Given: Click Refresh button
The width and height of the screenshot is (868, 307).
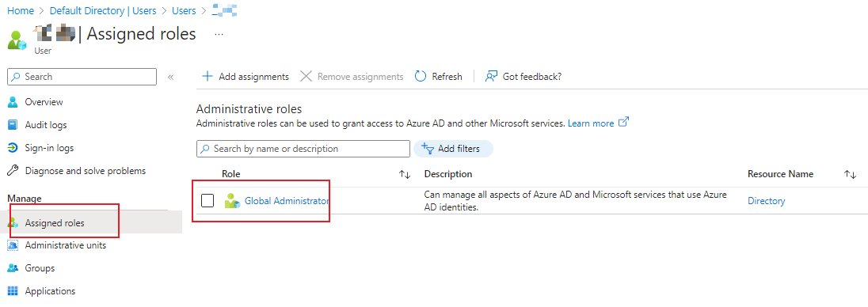Looking at the screenshot, I should (x=439, y=76).
